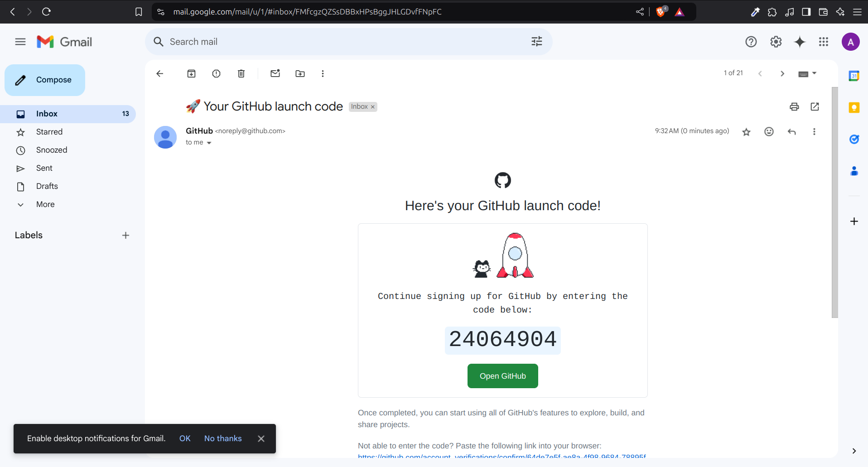Delete the GitHub launch code email
The height and width of the screenshot is (467, 868).
[241, 73]
